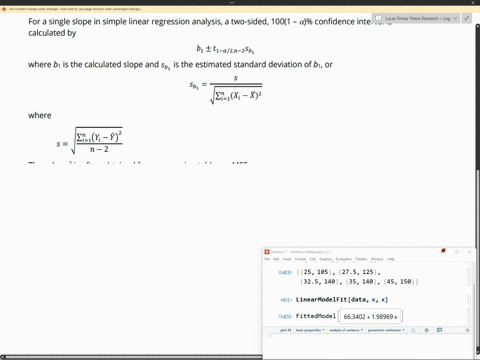This screenshot has height=360, width=480.
Task: Open the Insert menu in Mathematica
Action: click(287, 259)
